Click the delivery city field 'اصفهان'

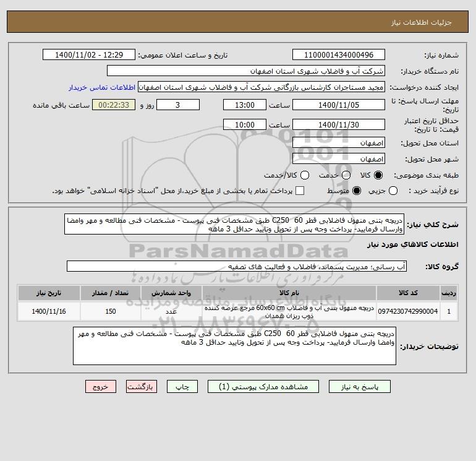tap(339, 158)
